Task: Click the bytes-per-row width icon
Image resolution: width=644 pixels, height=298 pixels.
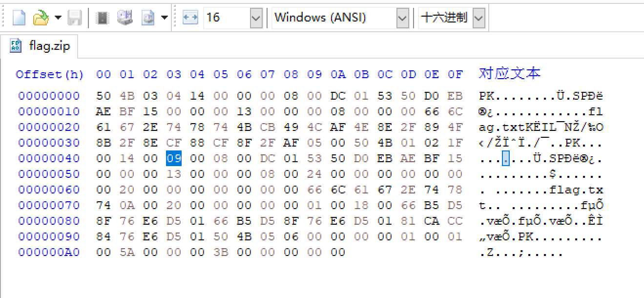Action: point(190,18)
